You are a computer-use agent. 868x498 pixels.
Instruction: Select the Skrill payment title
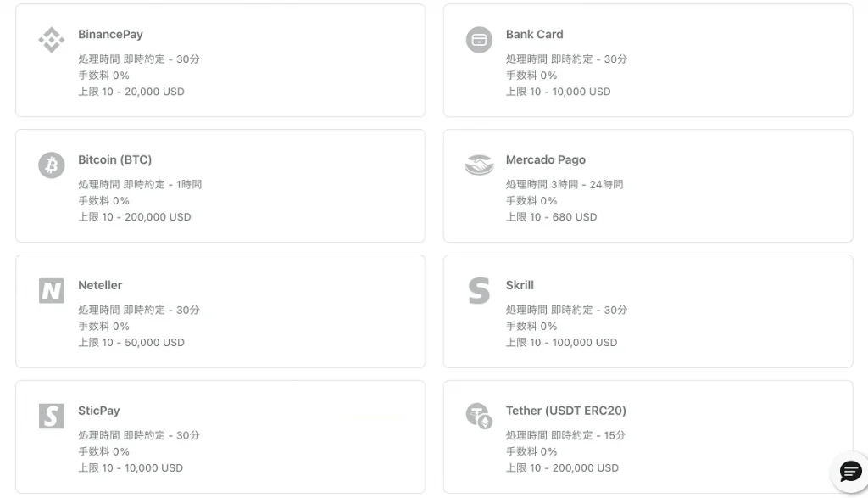point(520,285)
